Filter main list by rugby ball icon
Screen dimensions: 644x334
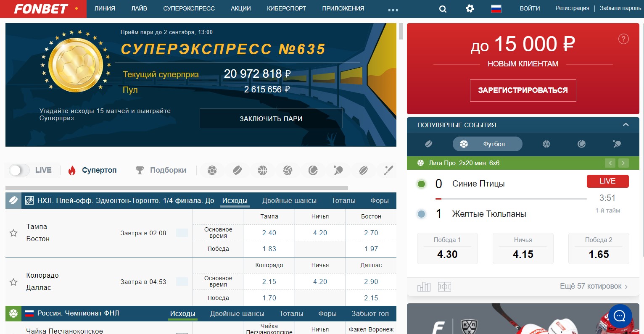click(x=364, y=170)
